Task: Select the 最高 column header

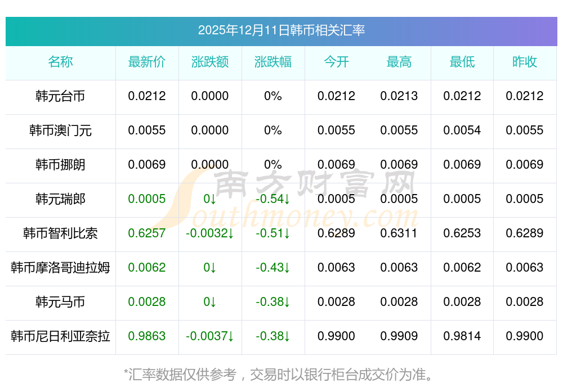Action: coord(399,62)
